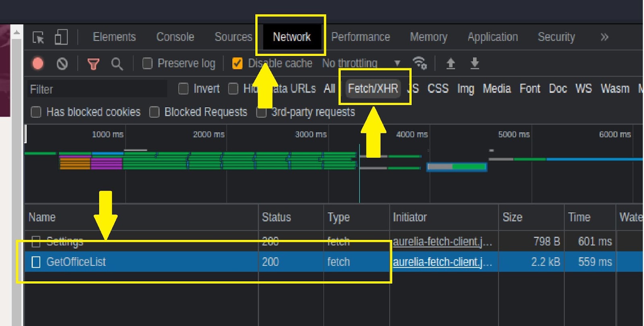Open the No throttling dropdown
Image resolution: width=644 pixels, height=326 pixels.
click(361, 63)
